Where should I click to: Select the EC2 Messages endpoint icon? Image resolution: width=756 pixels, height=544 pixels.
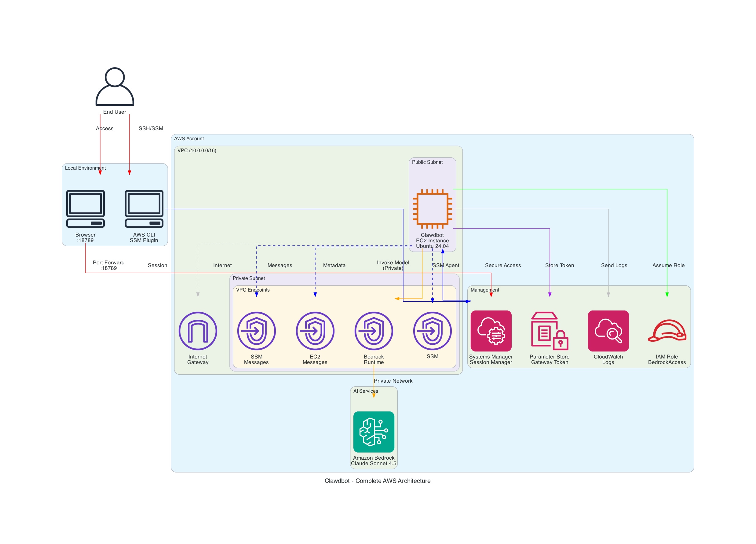(x=315, y=331)
